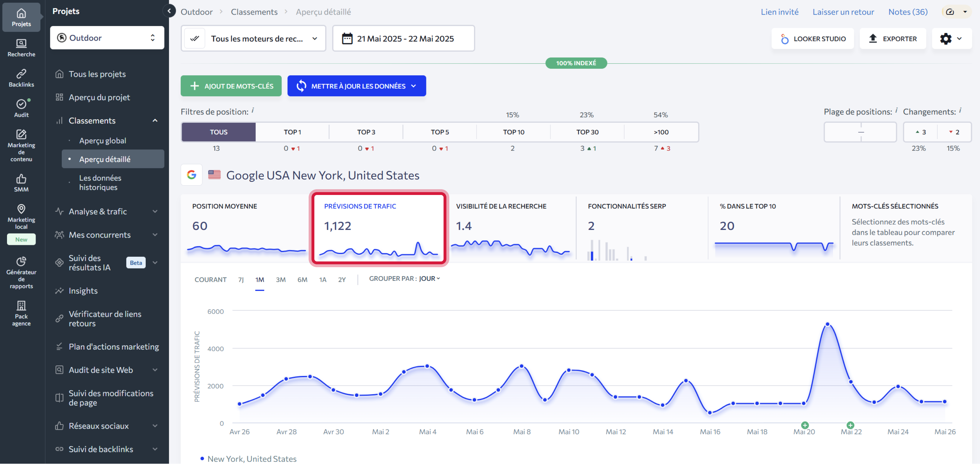Switch to 1A time range
Screen dimensions: 980x465
coord(323,280)
